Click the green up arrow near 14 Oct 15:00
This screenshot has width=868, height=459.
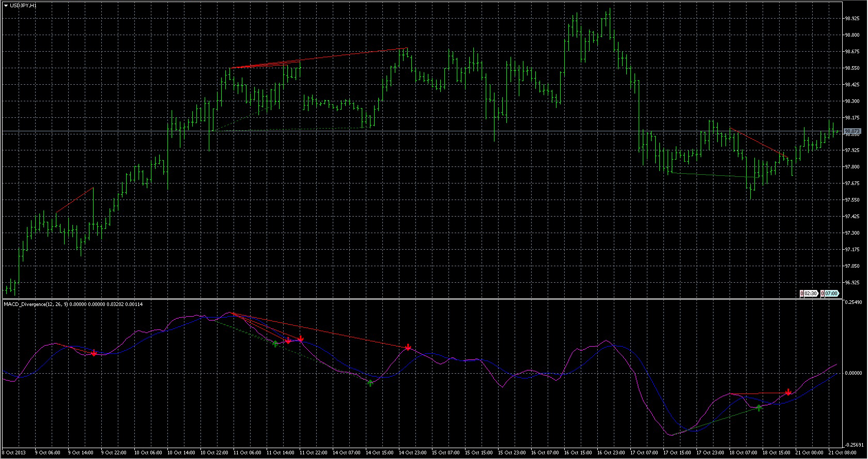[370, 383]
